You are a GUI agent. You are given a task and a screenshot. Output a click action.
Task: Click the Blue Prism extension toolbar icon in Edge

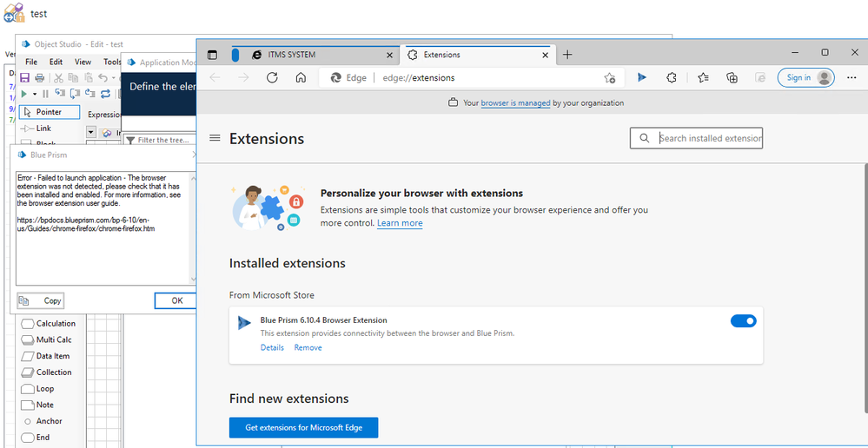[x=641, y=77]
